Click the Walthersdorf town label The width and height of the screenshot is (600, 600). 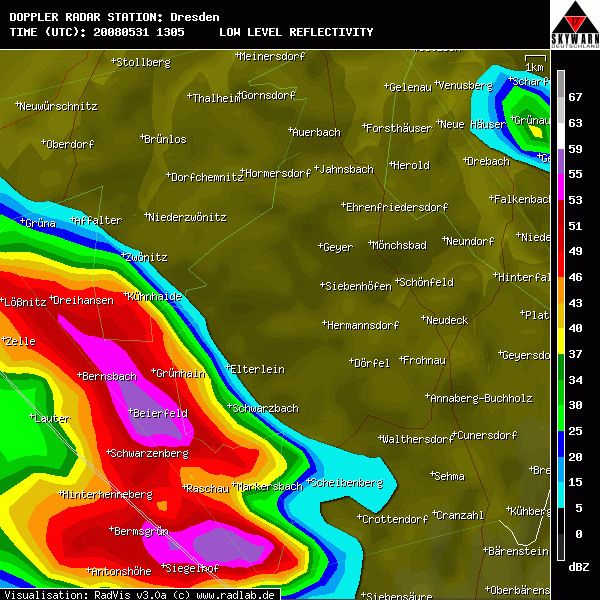(x=416, y=439)
